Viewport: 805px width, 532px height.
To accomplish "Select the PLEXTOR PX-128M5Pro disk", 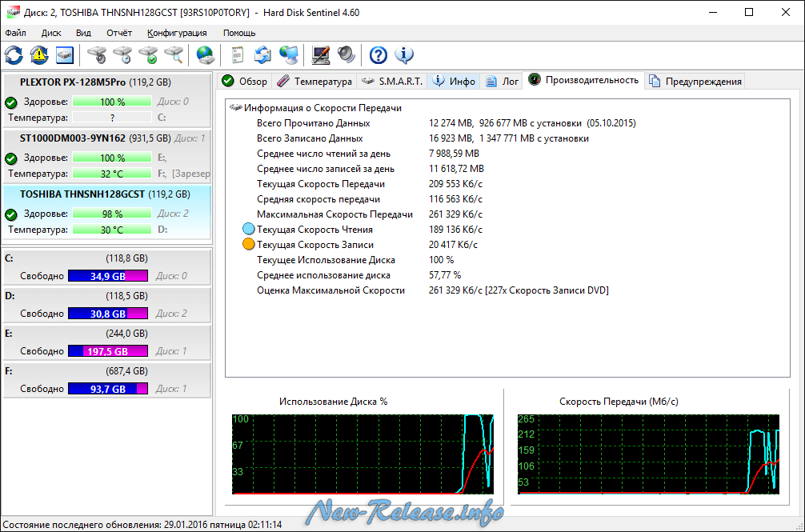I will (x=106, y=99).
